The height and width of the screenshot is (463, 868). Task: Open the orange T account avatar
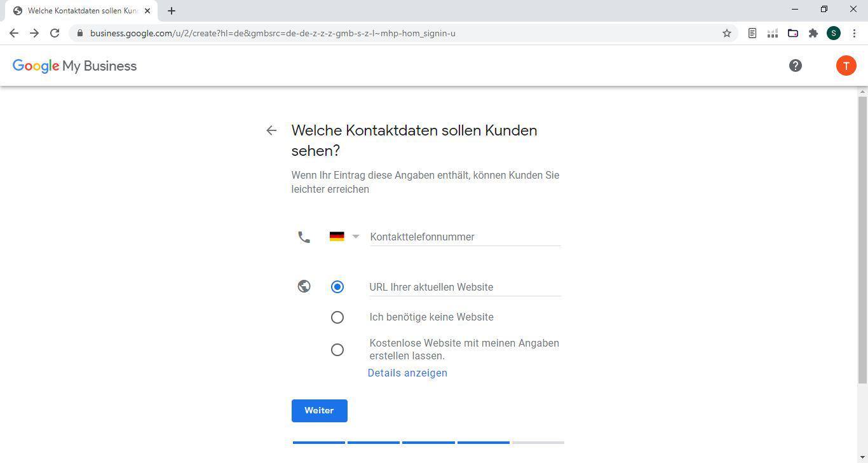tap(846, 66)
